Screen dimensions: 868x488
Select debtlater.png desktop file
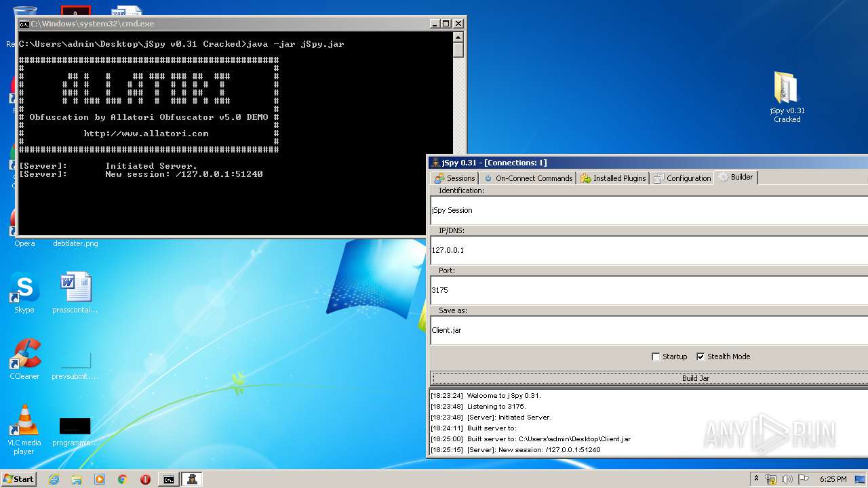pyautogui.click(x=75, y=243)
